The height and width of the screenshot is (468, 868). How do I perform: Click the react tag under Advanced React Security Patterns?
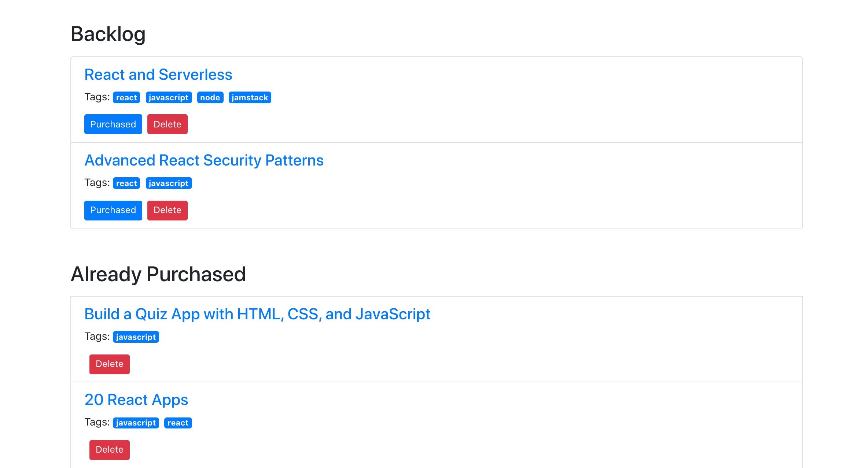coord(126,183)
